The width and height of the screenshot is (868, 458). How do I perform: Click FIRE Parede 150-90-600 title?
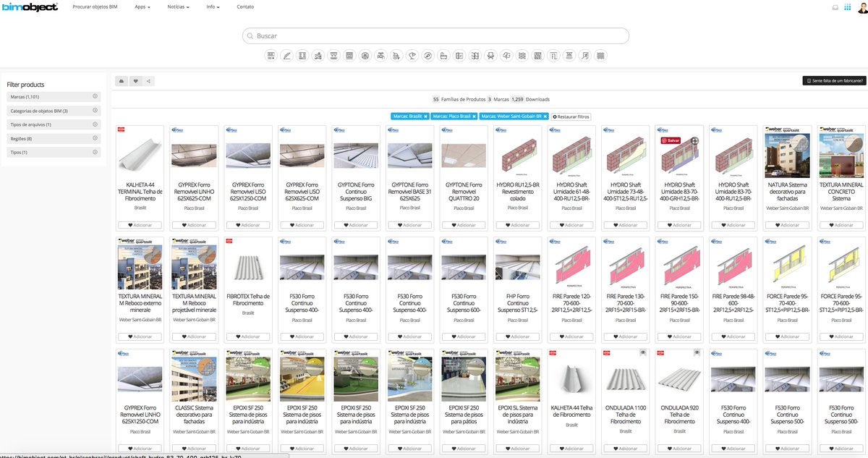(x=679, y=303)
